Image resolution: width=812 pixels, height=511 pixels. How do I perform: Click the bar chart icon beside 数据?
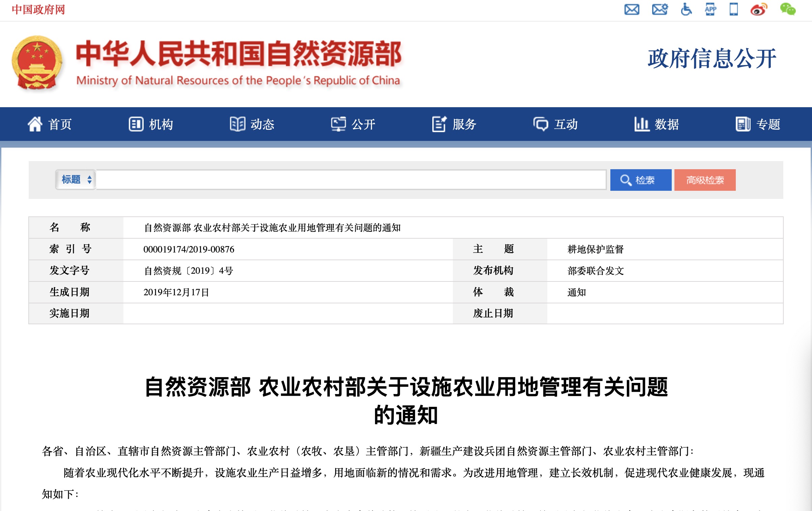(x=641, y=124)
